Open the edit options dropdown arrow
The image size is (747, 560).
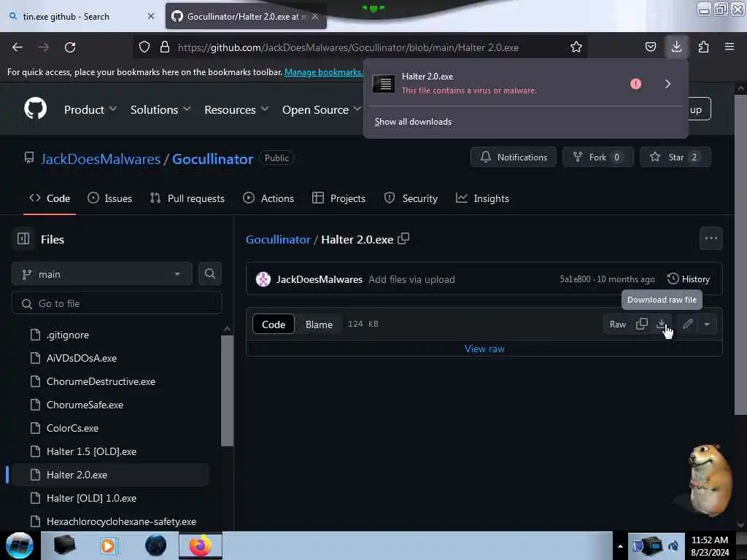pos(707,324)
